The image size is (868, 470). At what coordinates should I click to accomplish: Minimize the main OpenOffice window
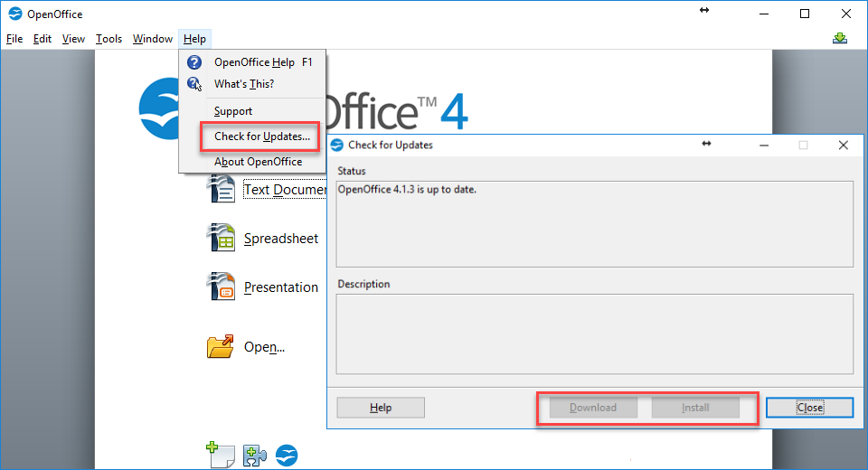tap(764, 14)
